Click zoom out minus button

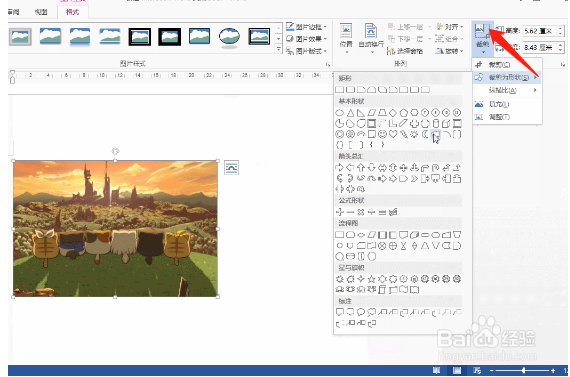pos(491,370)
